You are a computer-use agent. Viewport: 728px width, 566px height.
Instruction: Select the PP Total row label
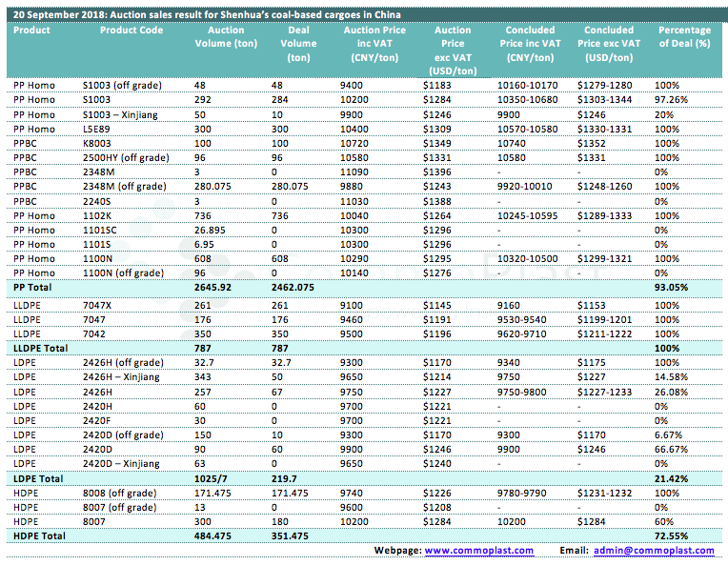coord(33,286)
